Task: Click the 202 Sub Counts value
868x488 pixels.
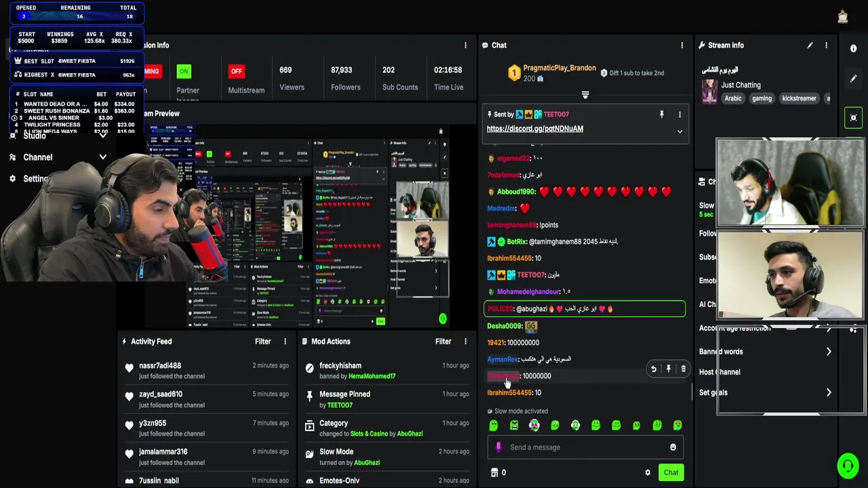Action: (x=389, y=70)
